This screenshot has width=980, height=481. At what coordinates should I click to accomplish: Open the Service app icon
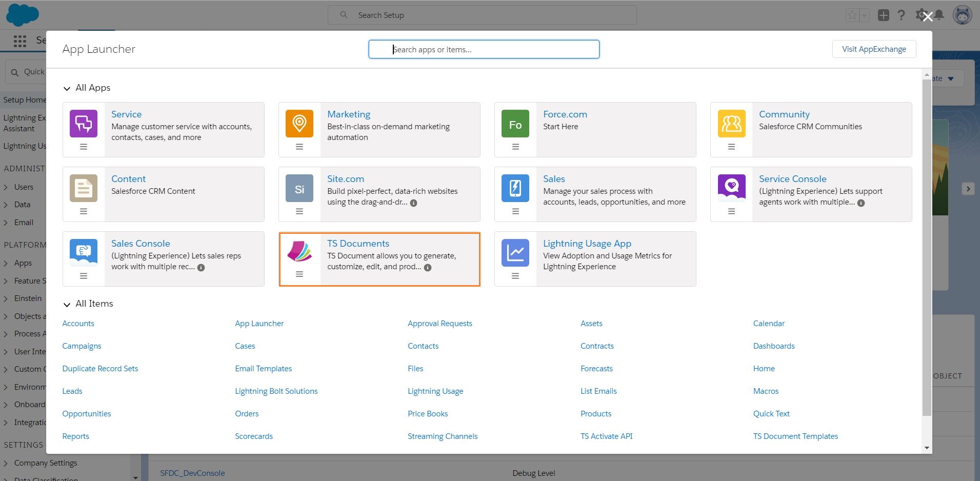pyautogui.click(x=84, y=123)
